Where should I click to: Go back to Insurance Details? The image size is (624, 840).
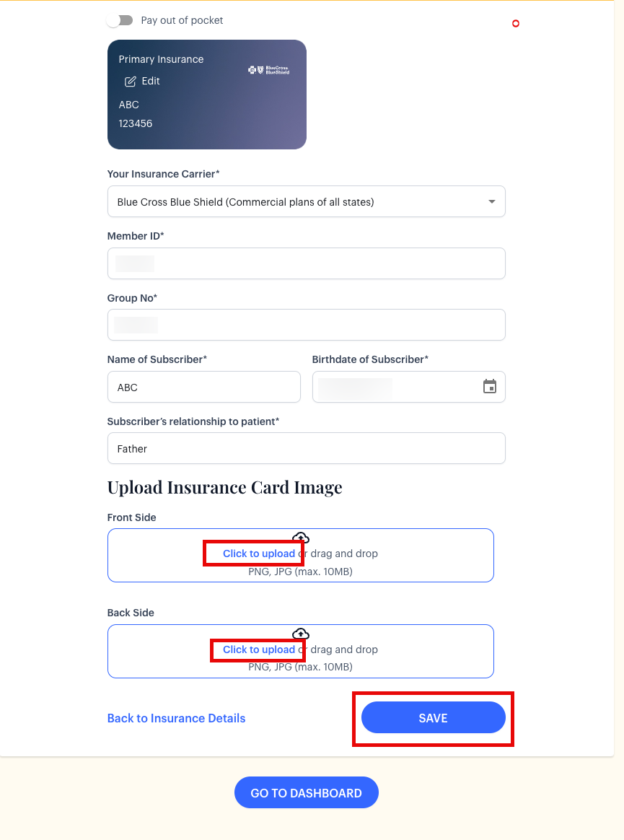point(176,718)
